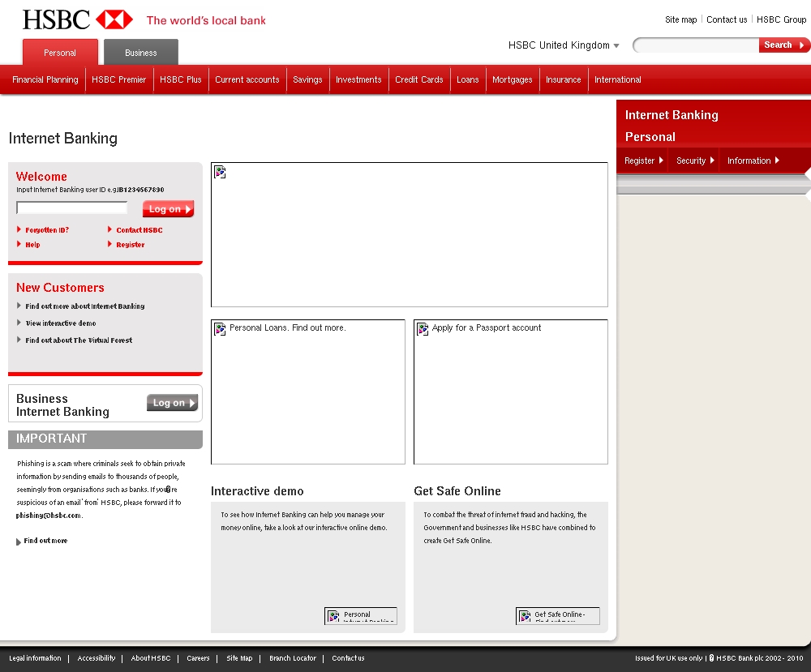Open the Credit Cards menu item
The width and height of the screenshot is (811, 672).
419,79
